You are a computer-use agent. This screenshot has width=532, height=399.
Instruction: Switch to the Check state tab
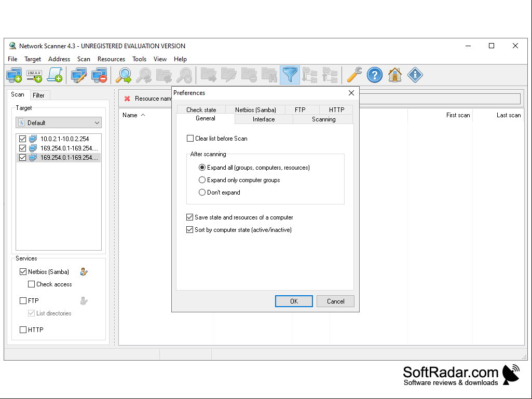(x=201, y=110)
